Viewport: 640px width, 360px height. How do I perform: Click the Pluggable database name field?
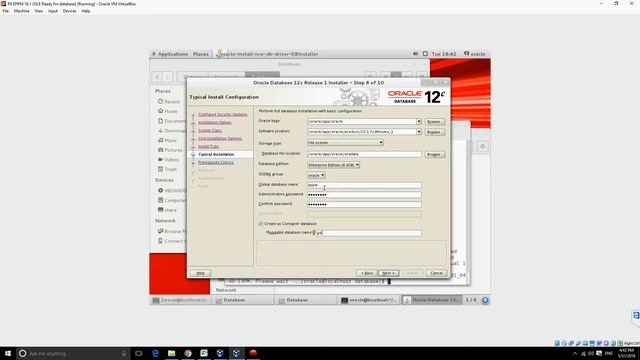pyautogui.click(x=369, y=233)
